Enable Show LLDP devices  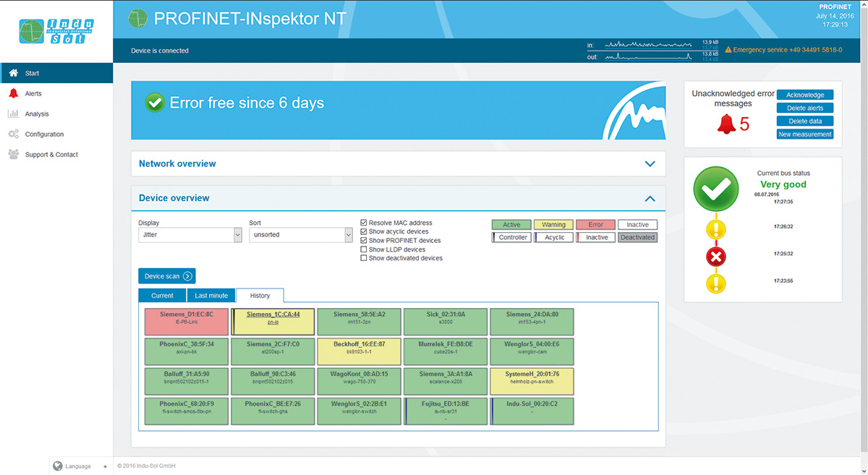pos(364,249)
